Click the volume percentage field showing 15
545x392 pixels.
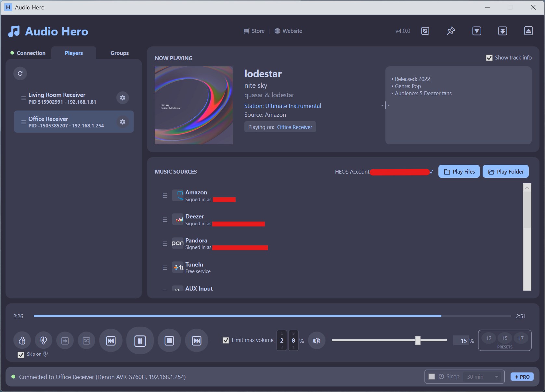(x=461, y=341)
